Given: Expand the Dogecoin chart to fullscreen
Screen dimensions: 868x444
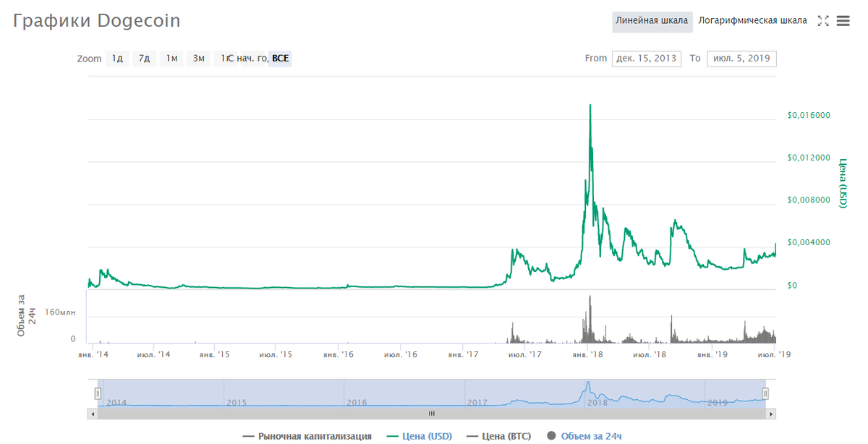Looking at the screenshot, I should 823,21.
